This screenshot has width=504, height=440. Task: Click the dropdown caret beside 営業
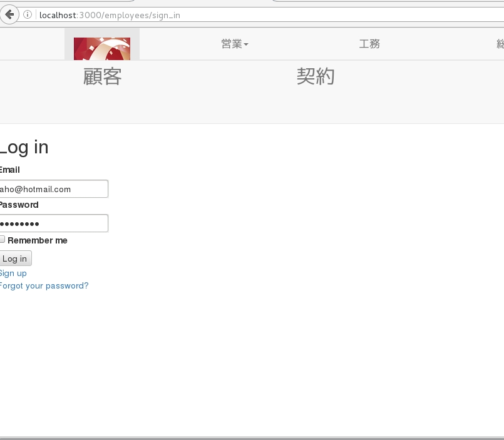point(247,44)
